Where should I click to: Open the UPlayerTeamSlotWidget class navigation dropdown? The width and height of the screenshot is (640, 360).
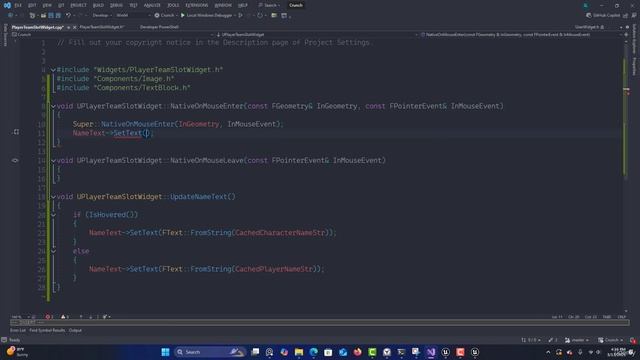pyautogui.click(x=316, y=35)
